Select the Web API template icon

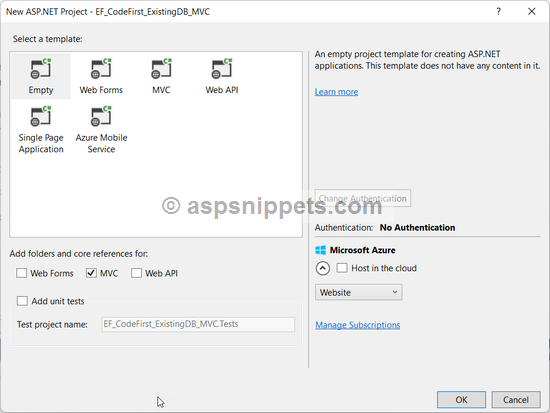[x=222, y=68]
